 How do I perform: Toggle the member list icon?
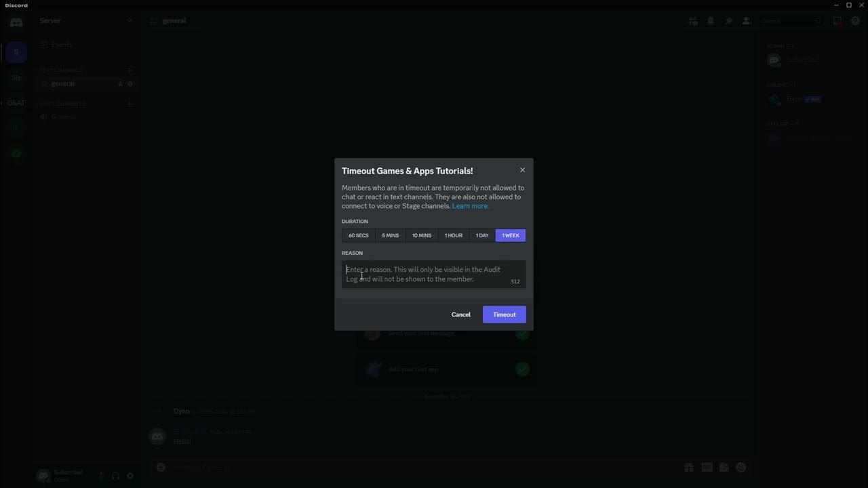tap(747, 21)
